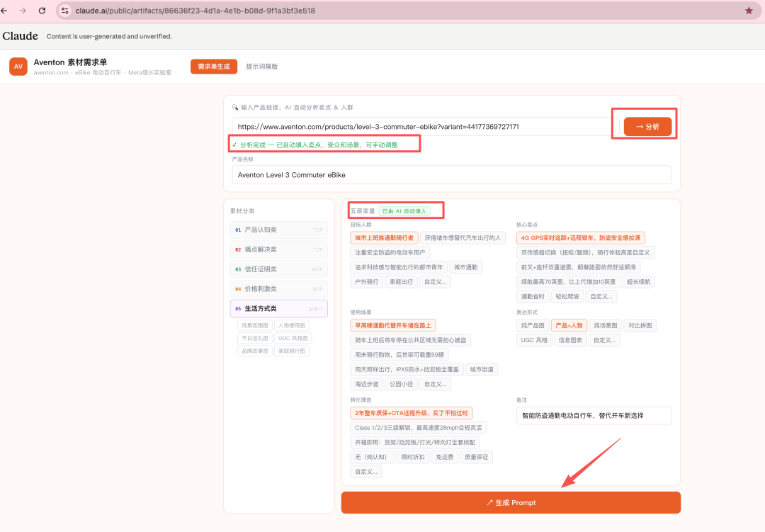The image size is (765, 532).
Task: Toggle the 公园小径 scene chip
Action: [x=401, y=384]
